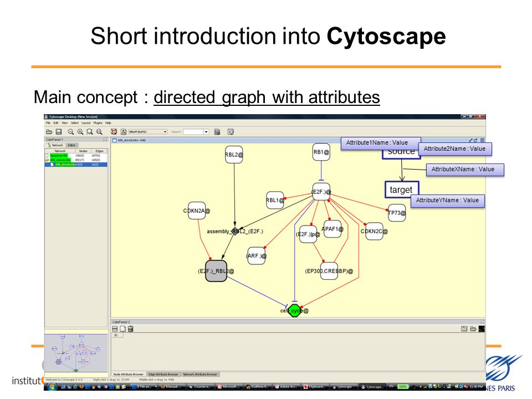Float CytoPanel 2 using its header icon

click(x=482, y=321)
